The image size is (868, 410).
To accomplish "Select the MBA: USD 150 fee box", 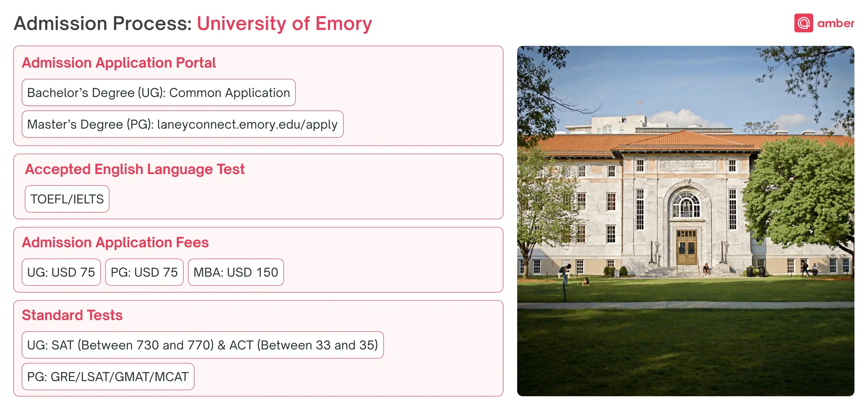I will [236, 272].
